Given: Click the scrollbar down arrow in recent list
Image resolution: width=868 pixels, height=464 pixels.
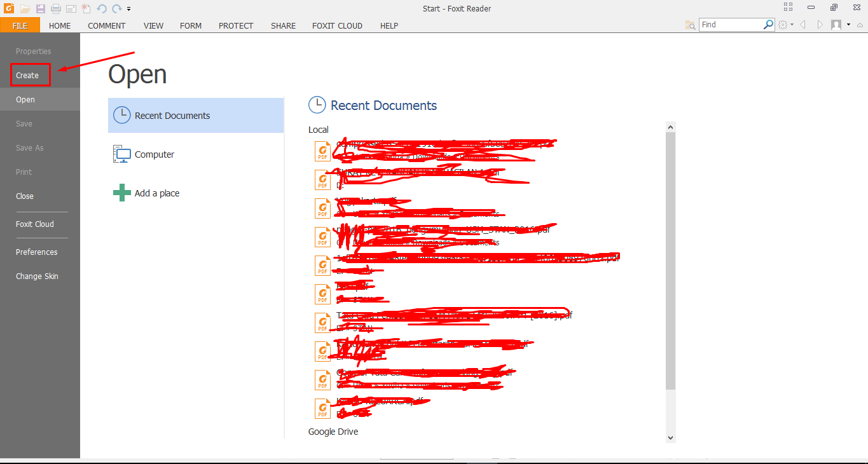Looking at the screenshot, I should (670, 437).
